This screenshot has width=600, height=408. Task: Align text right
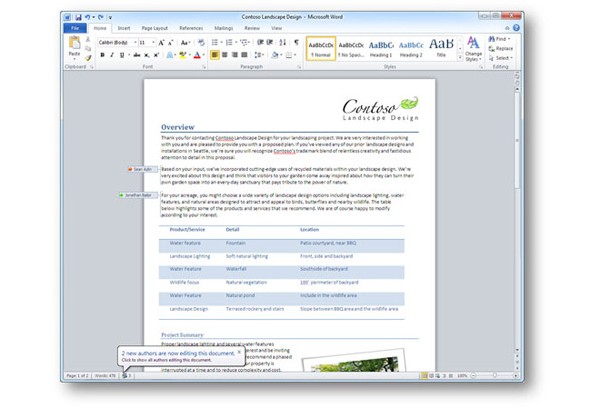tap(235, 55)
